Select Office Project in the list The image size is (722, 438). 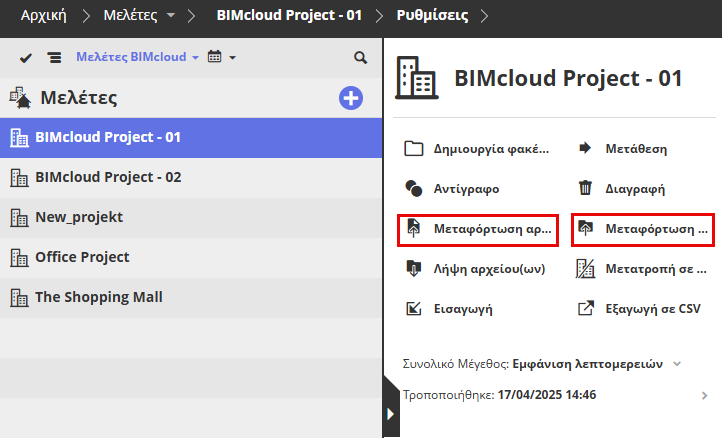(191, 258)
